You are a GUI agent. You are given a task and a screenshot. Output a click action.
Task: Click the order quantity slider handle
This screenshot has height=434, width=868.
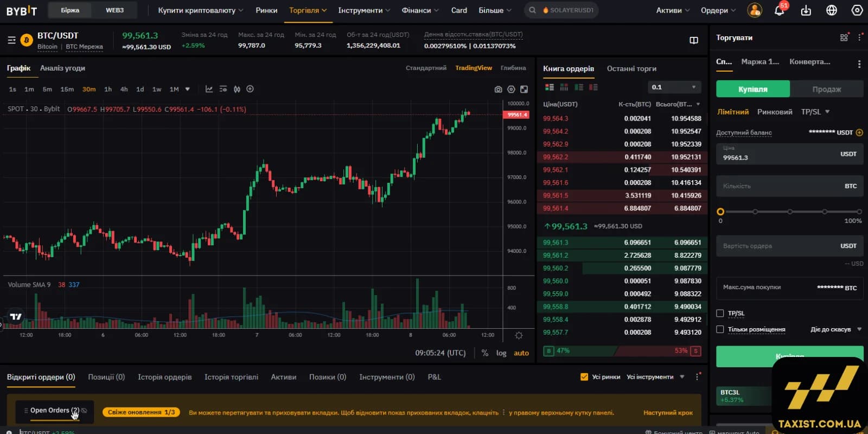(720, 212)
